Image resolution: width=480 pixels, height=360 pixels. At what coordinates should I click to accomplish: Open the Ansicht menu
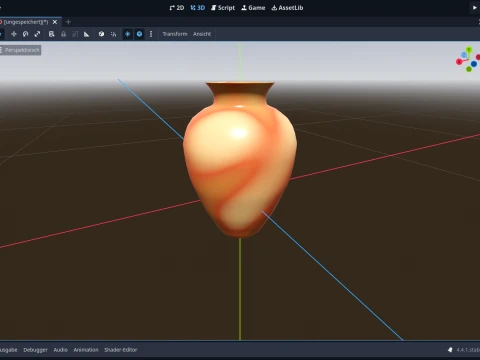[202, 34]
